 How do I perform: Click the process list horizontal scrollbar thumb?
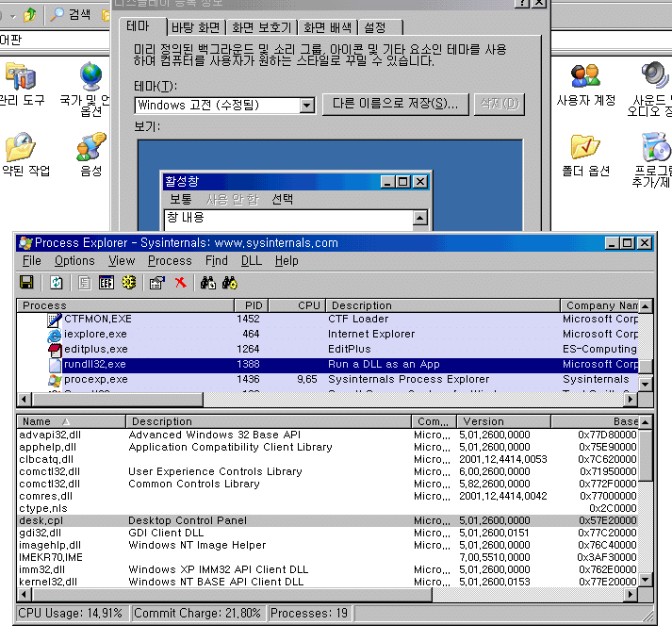click(118, 400)
